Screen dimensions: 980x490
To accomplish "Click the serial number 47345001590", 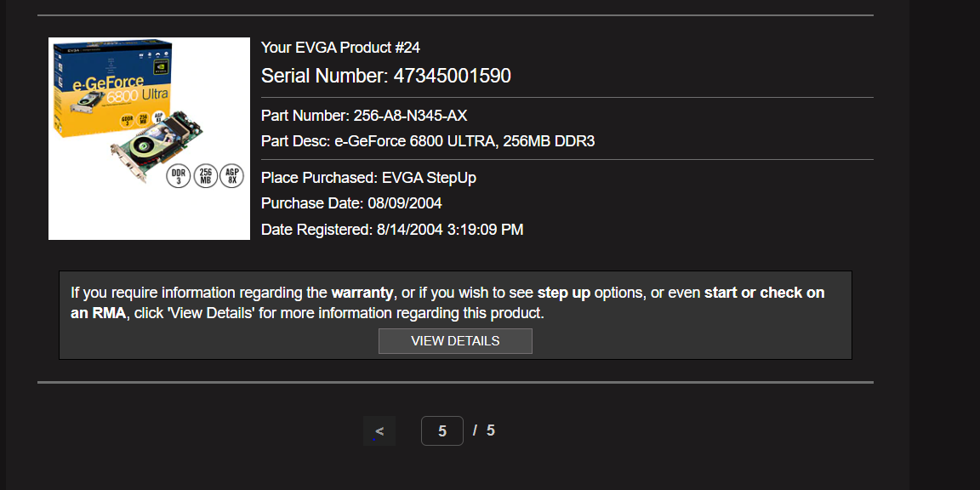I will (x=452, y=76).
